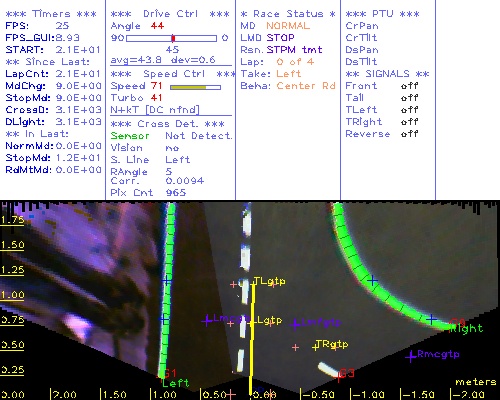The height and width of the screenshot is (400, 500).
Task: Click the green Right lane label
Action: [x=467, y=329]
